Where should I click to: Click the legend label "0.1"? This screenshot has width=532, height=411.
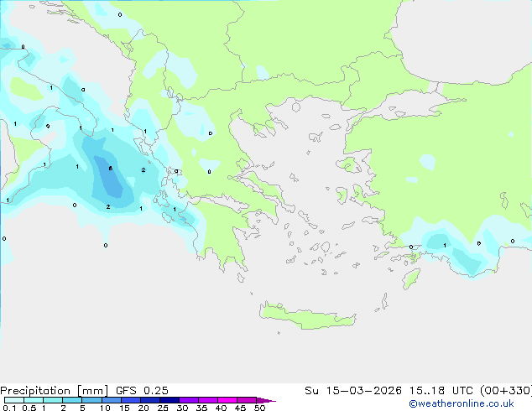point(9,408)
